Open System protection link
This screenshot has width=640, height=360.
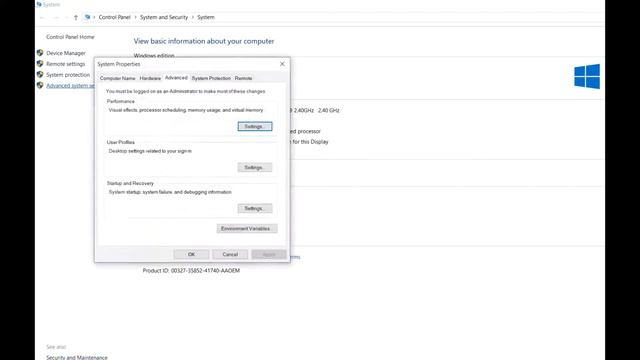point(68,75)
